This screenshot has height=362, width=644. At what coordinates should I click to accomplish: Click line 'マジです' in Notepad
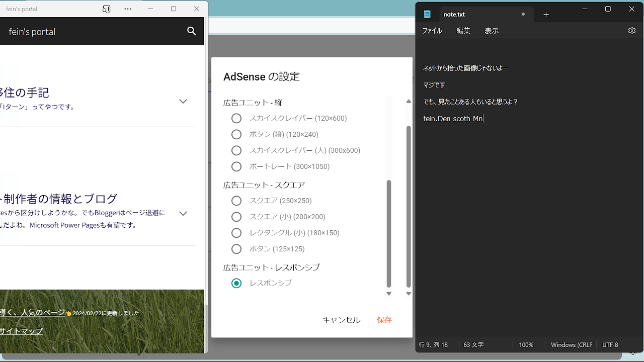434,85
